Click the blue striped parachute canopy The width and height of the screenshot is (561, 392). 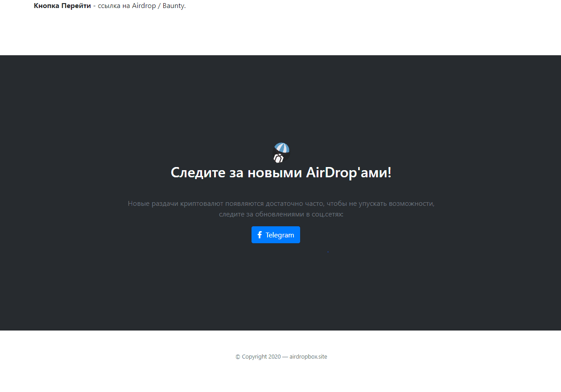point(282,148)
